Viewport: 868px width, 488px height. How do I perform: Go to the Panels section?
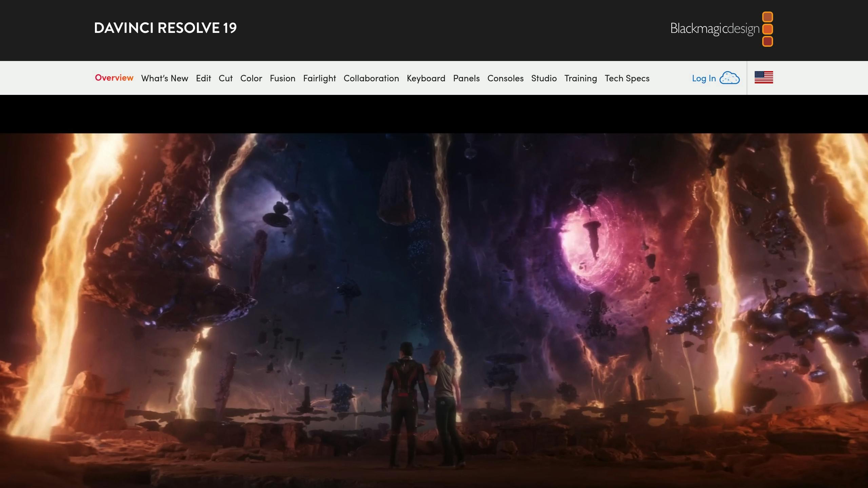tap(466, 78)
